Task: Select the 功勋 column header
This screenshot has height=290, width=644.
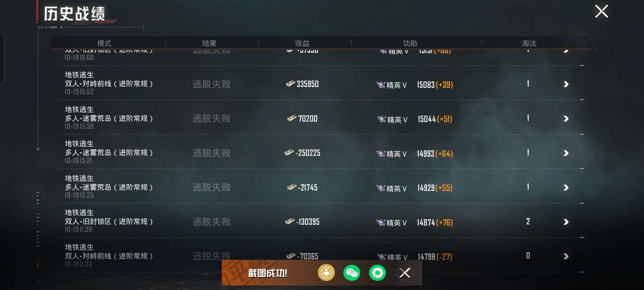Action: pyautogui.click(x=410, y=43)
